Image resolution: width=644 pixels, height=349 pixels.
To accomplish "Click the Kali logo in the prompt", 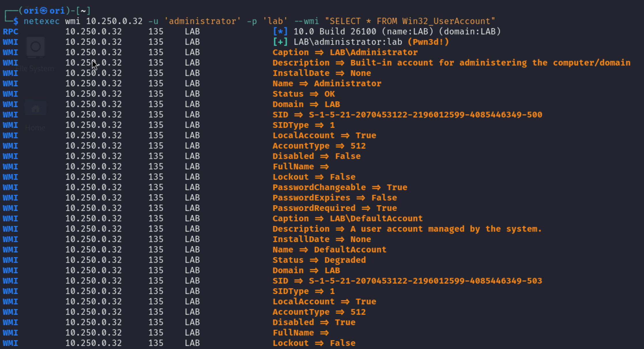I will (x=44, y=11).
